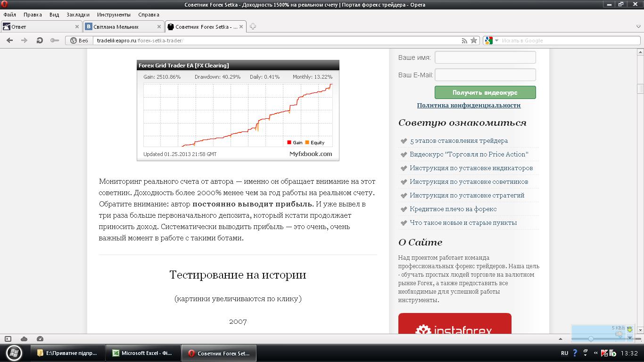Open Инструкция по установке индикаторов link
This screenshot has height=362, width=644.
coord(471,168)
